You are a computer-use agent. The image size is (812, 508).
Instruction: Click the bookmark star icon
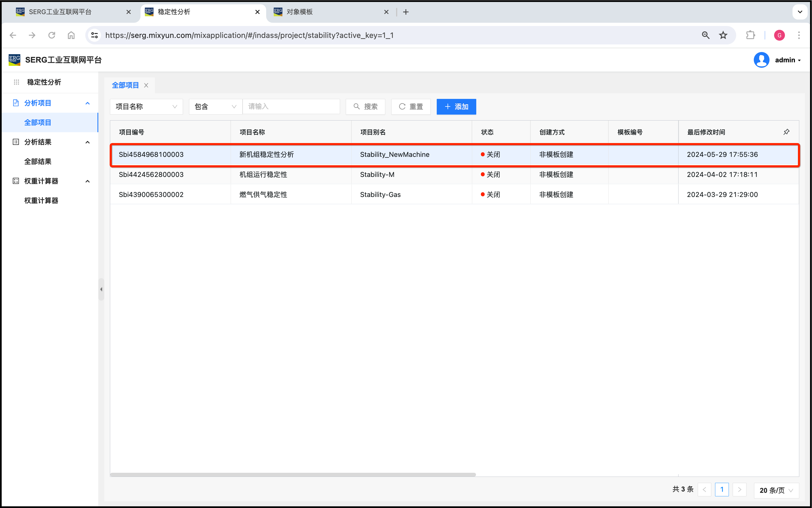[x=723, y=35]
